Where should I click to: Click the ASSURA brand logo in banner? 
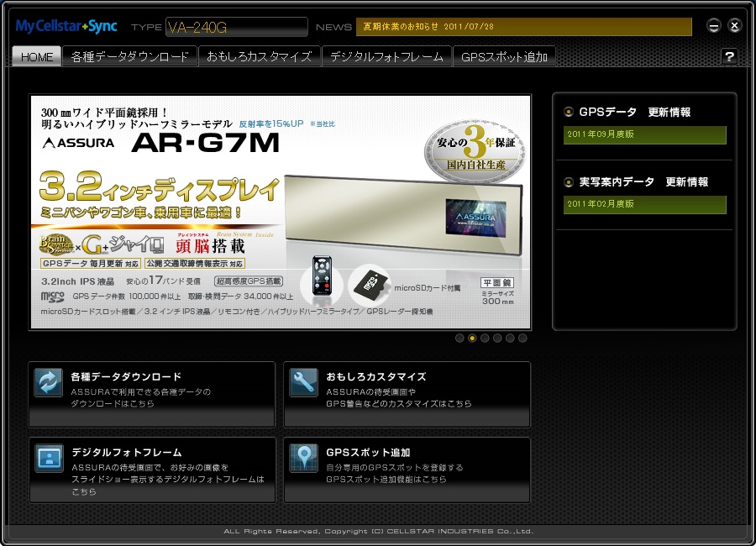click(x=79, y=143)
